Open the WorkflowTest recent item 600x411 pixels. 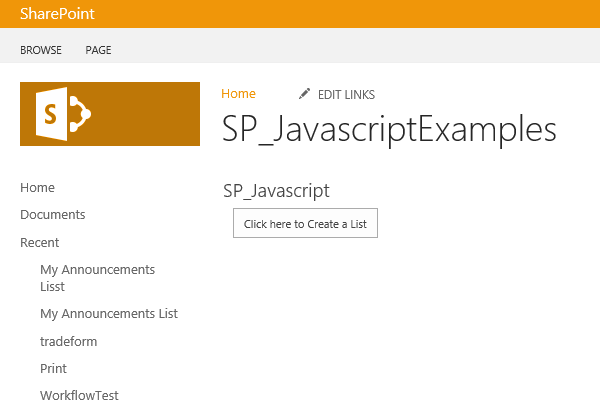[x=79, y=395]
